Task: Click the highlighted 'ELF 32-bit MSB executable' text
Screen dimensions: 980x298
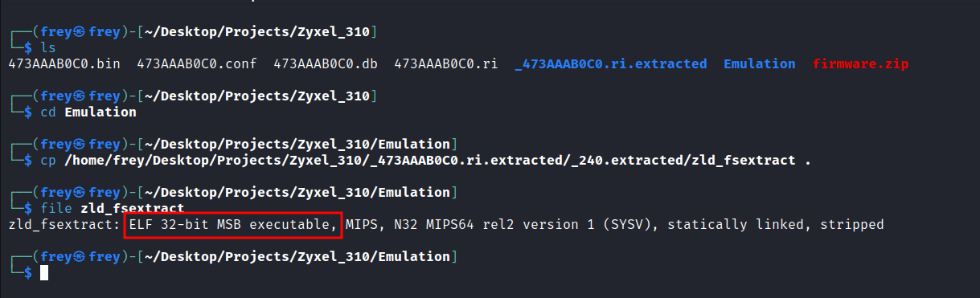Action: tap(233, 224)
